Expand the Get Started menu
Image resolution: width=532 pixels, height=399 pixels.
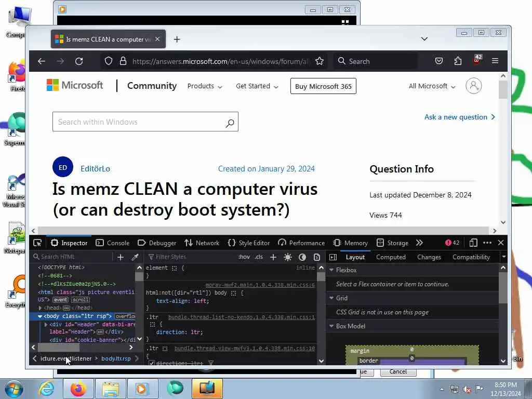click(x=257, y=86)
